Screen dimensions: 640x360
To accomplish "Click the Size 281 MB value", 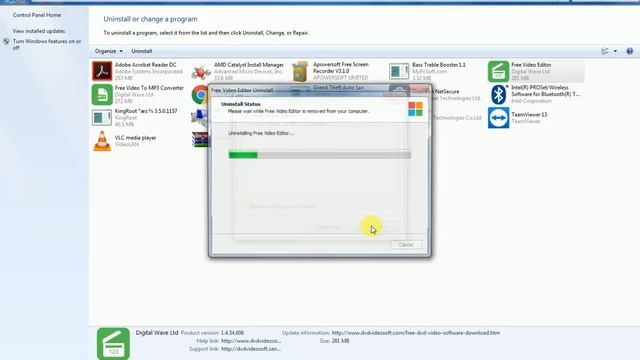I will click(x=340, y=341).
